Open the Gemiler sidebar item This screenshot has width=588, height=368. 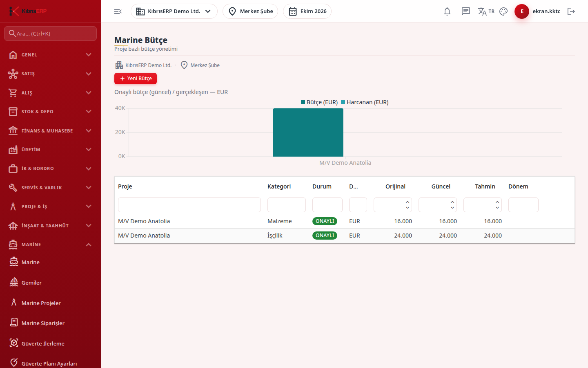point(51,283)
